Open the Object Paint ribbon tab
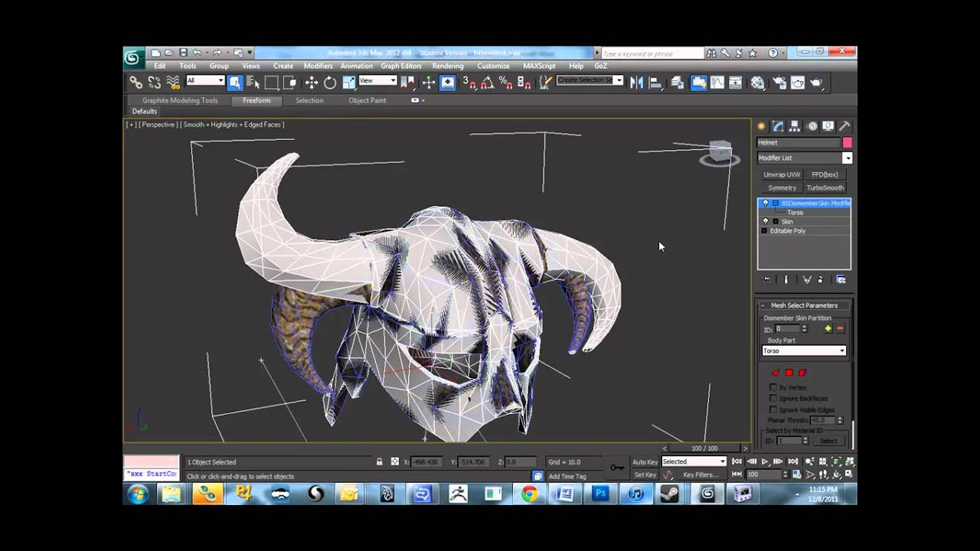980x551 pixels. tap(367, 100)
